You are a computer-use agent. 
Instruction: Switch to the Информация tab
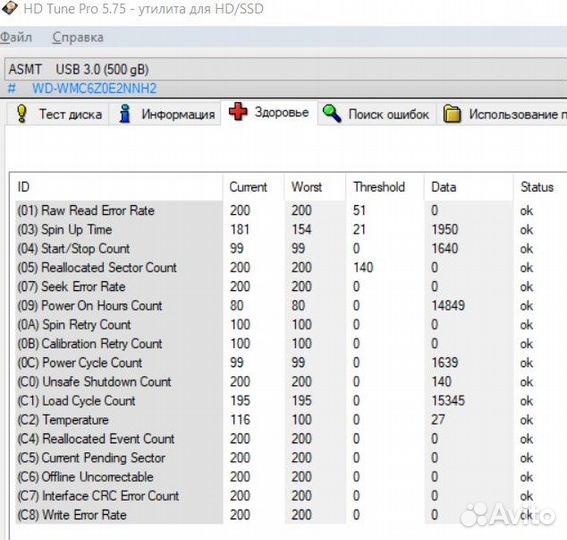tap(165, 114)
